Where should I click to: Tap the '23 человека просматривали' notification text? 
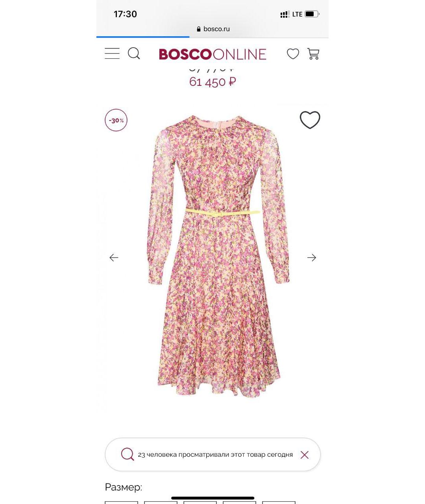(215, 454)
